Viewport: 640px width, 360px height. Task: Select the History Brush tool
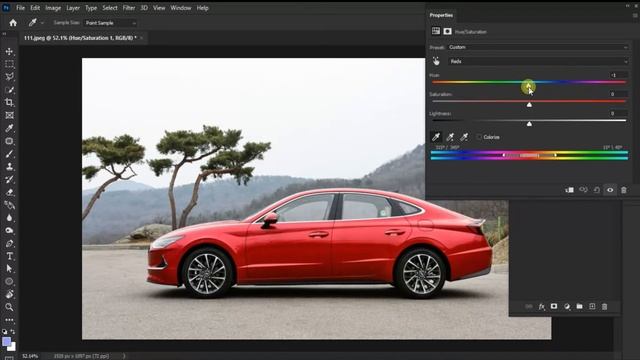click(x=9, y=179)
